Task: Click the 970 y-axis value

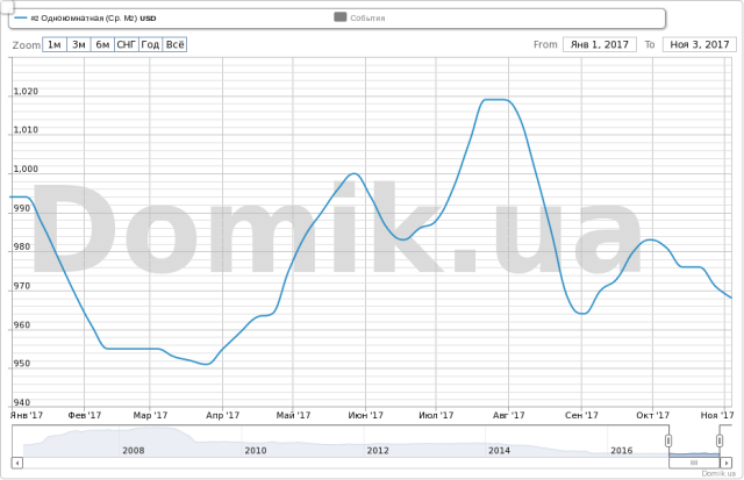Action: [x=22, y=286]
